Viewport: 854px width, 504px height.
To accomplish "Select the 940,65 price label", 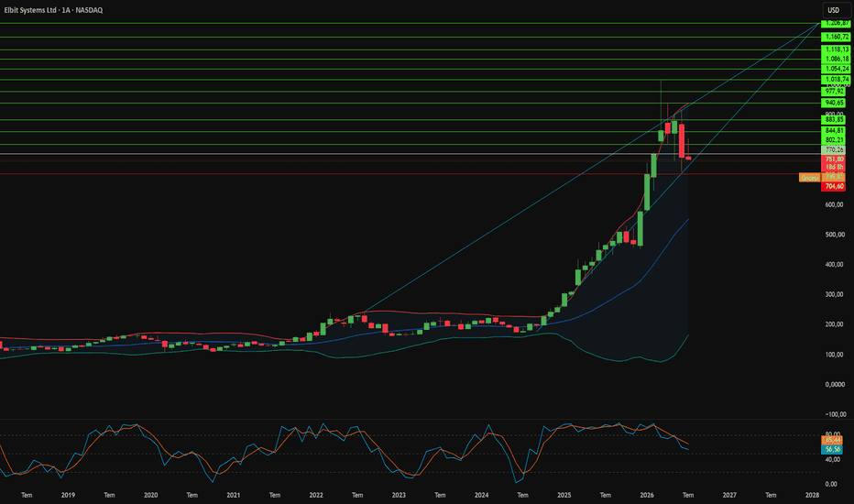I will pos(833,103).
